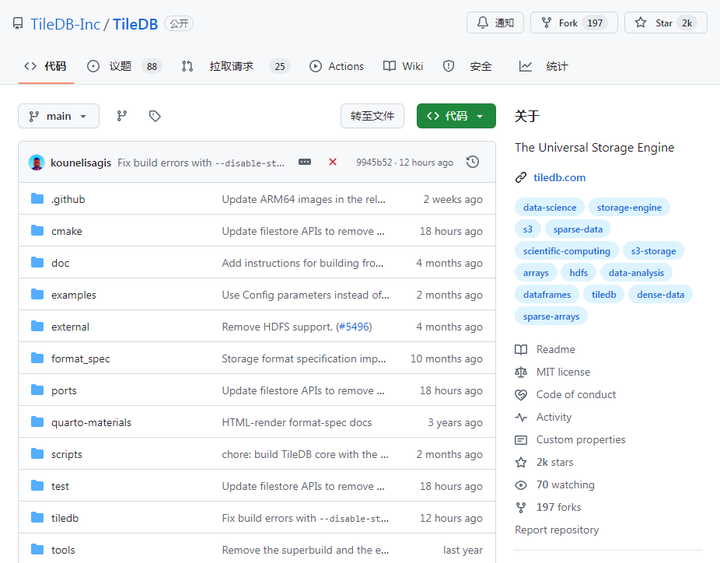Select the s3 topic tag
The width and height of the screenshot is (720, 563).
(x=528, y=229)
